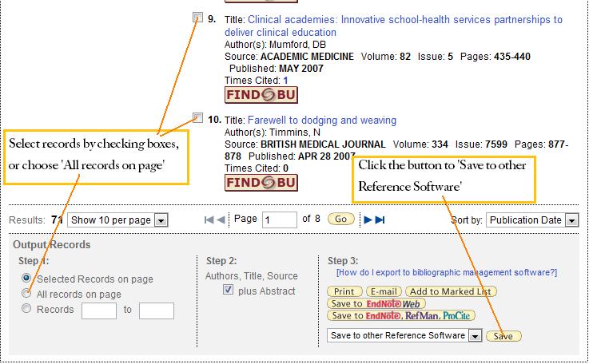
Task: Go to first page arrow icon
Action: (209, 220)
